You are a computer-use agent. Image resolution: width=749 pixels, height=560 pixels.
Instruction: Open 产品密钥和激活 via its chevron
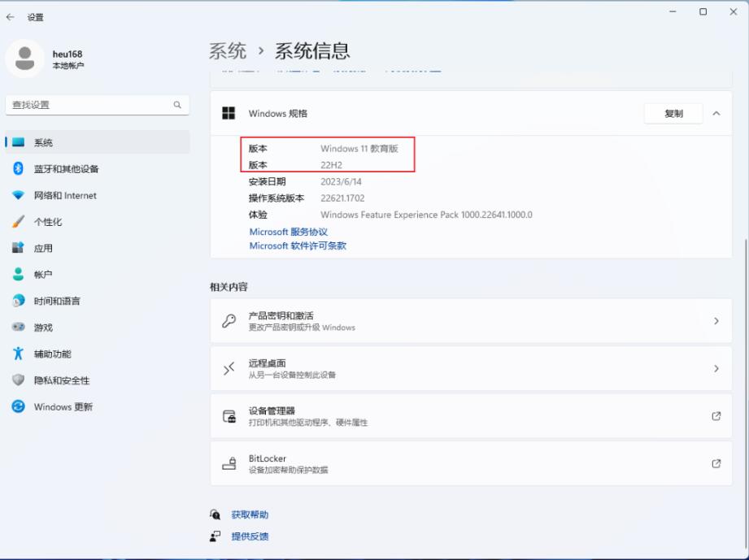(716, 321)
